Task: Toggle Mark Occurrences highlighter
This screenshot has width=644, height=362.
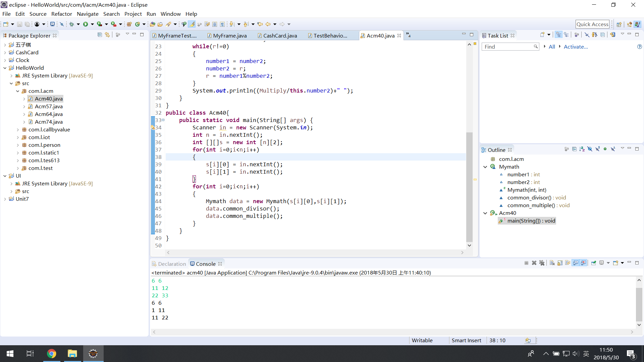Action: [x=192, y=24]
